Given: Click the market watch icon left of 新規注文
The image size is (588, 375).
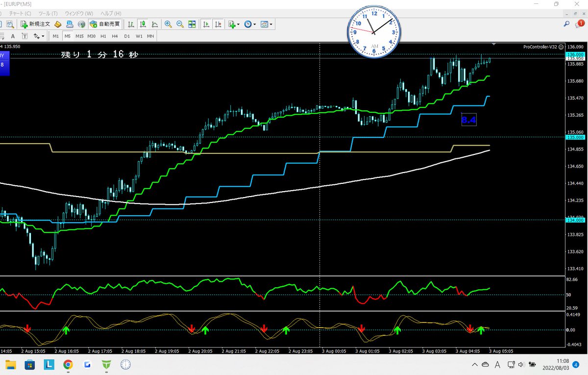Looking at the screenshot, I should 9,24.
